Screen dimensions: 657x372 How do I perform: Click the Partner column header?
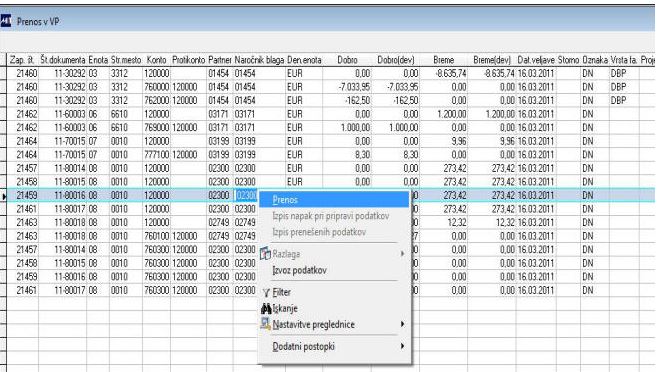220,60
